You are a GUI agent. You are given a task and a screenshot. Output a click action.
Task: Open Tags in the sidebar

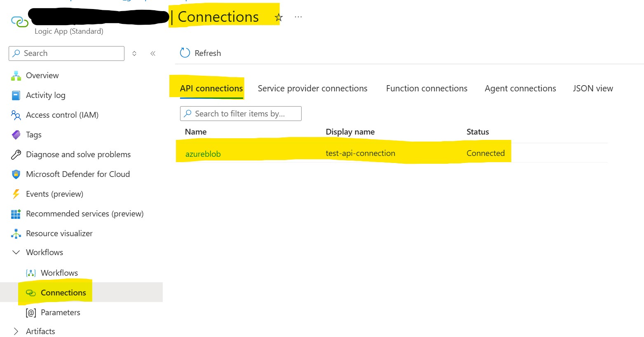[34, 135]
